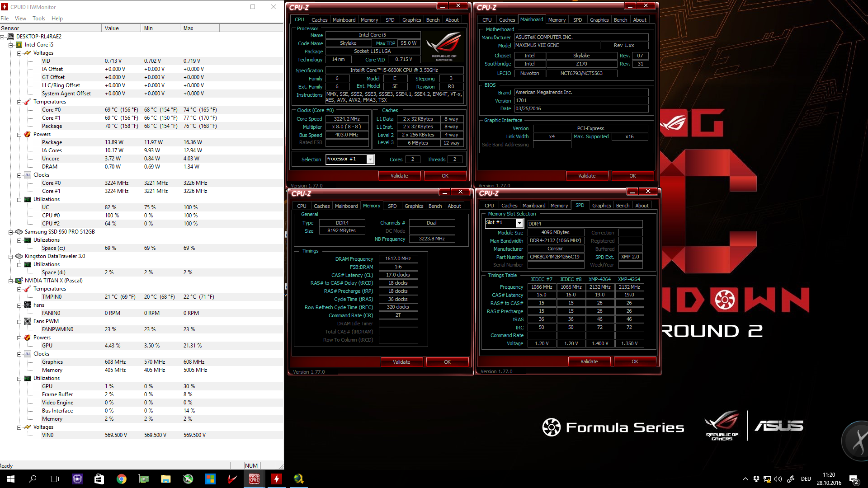This screenshot has width=868, height=488.
Task: Click the Value column header
Action: click(121, 28)
